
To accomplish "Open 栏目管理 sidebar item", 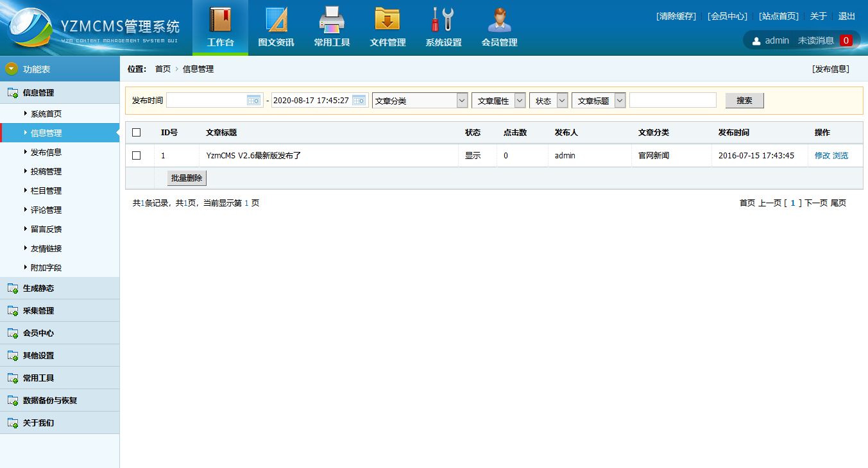I will click(x=46, y=191).
